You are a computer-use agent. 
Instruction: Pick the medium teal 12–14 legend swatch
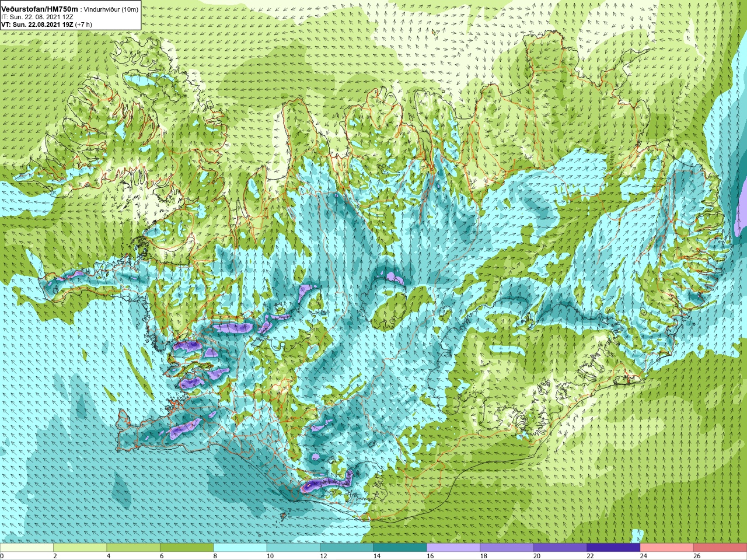tap(347, 548)
